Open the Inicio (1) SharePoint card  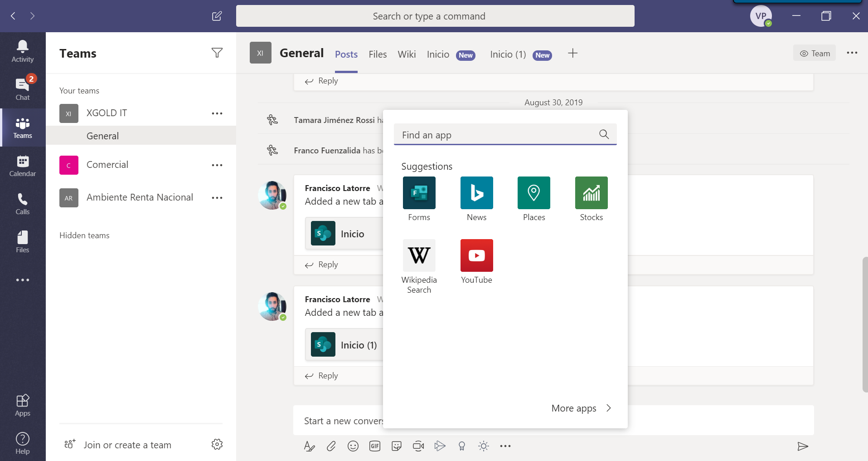pyautogui.click(x=344, y=344)
